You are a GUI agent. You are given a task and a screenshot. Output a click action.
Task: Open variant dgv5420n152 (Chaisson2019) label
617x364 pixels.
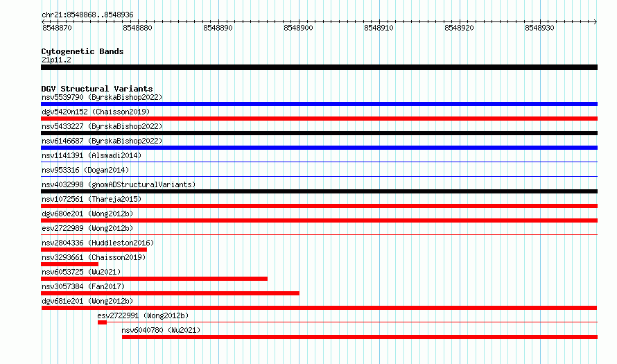click(x=96, y=112)
